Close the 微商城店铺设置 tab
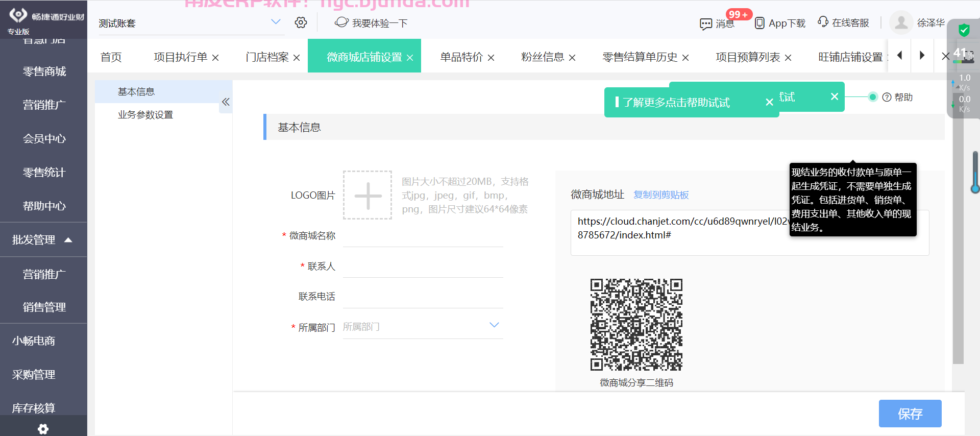The width and height of the screenshot is (980, 436). [x=410, y=58]
